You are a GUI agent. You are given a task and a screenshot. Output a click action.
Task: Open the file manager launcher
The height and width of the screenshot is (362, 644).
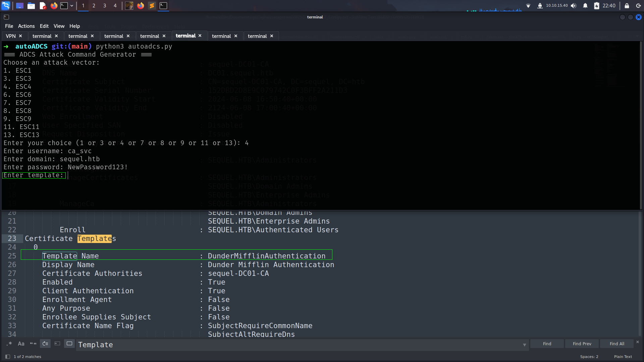31,6
